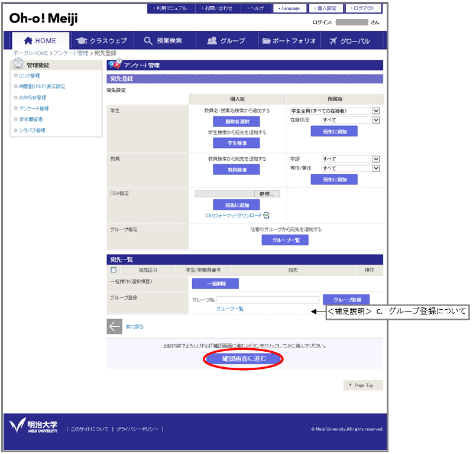
Task: Click the 一括削除 button
Action: click(x=215, y=284)
